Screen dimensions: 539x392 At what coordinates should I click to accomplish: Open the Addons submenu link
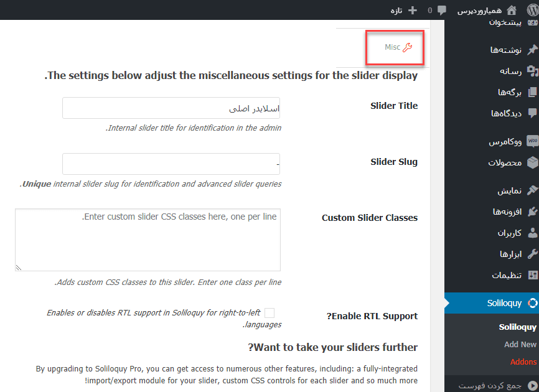523,362
